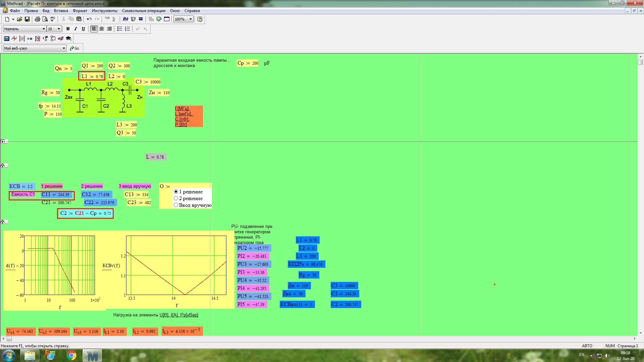644x362 pixels.
Task: Create a new worksheet with the New icon
Action: (7, 19)
